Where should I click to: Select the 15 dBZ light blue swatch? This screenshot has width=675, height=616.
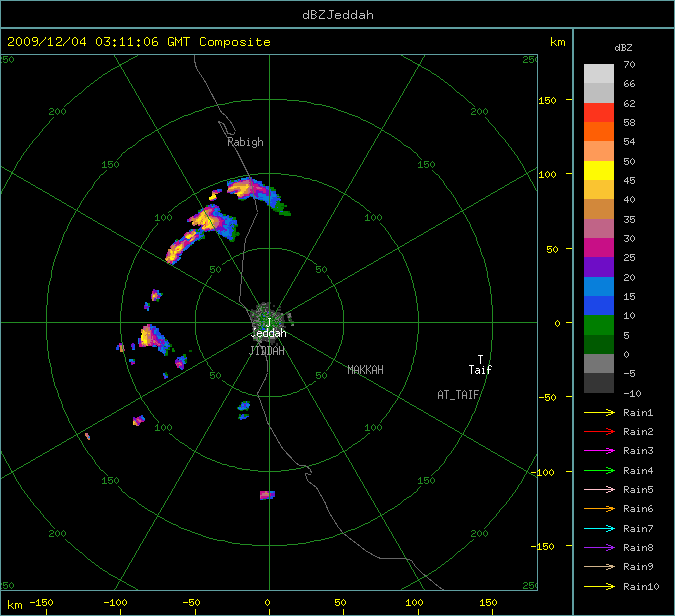point(599,286)
